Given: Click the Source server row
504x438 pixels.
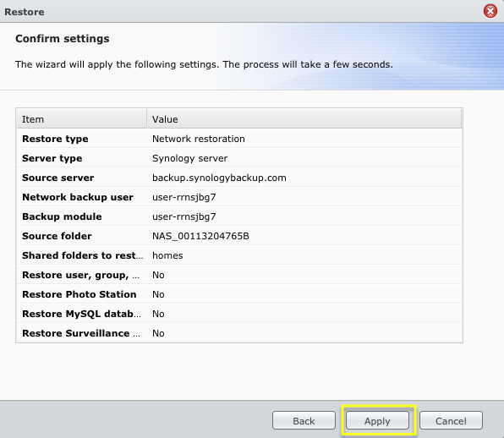Looking at the screenshot, I should [239, 178].
